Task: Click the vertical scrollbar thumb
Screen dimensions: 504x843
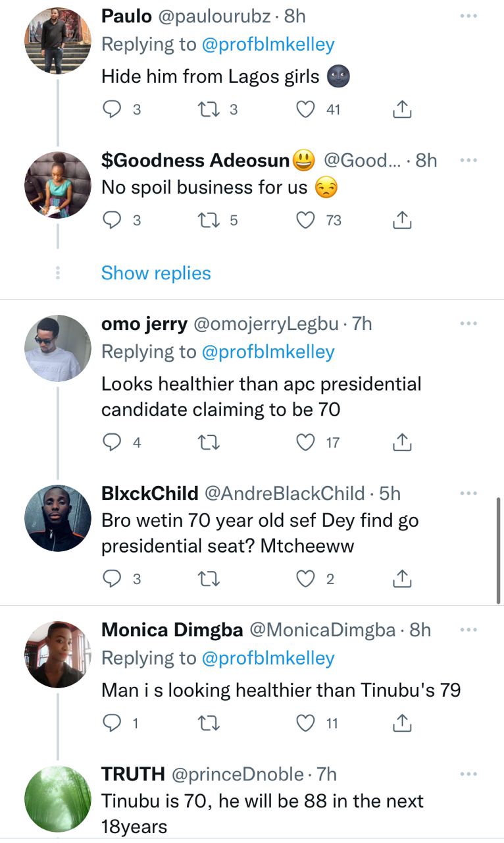Action: 498,551
